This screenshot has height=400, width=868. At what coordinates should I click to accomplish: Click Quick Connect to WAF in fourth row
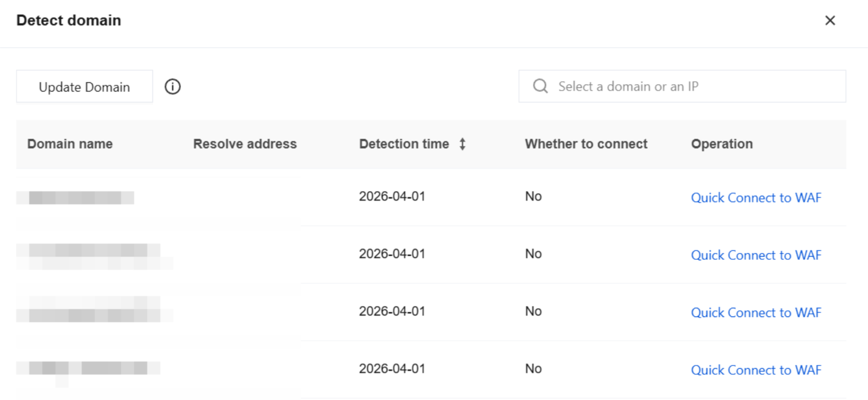click(x=756, y=370)
